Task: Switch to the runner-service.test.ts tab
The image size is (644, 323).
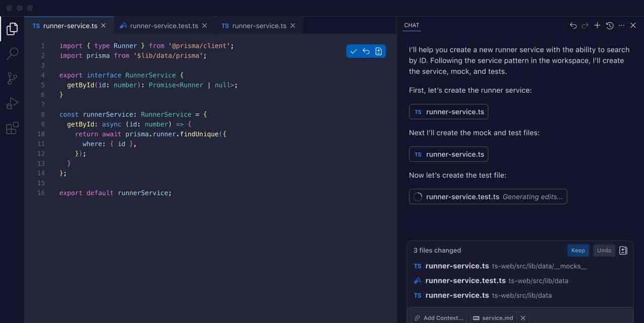Action: tap(164, 26)
